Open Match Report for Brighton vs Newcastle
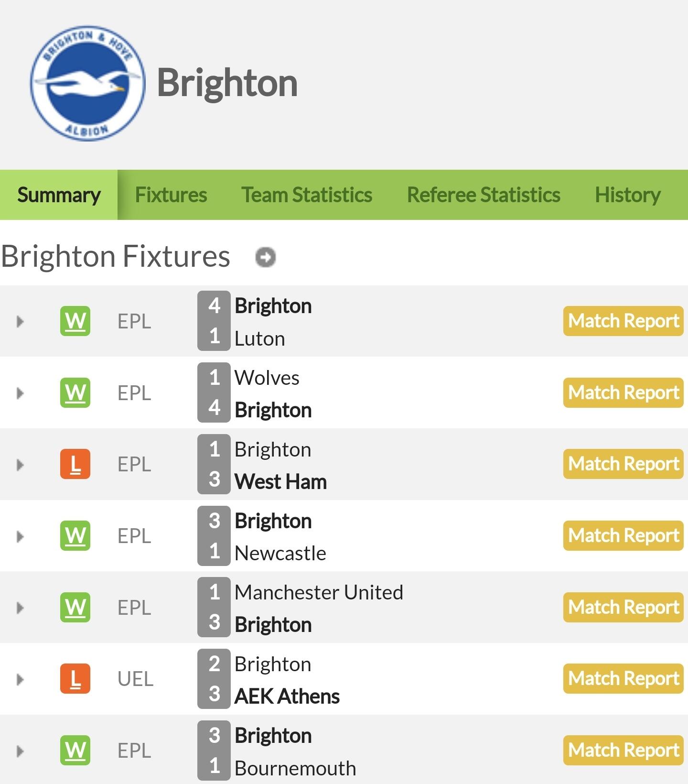688x784 pixels. pyautogui.click(x=623, y=536)
